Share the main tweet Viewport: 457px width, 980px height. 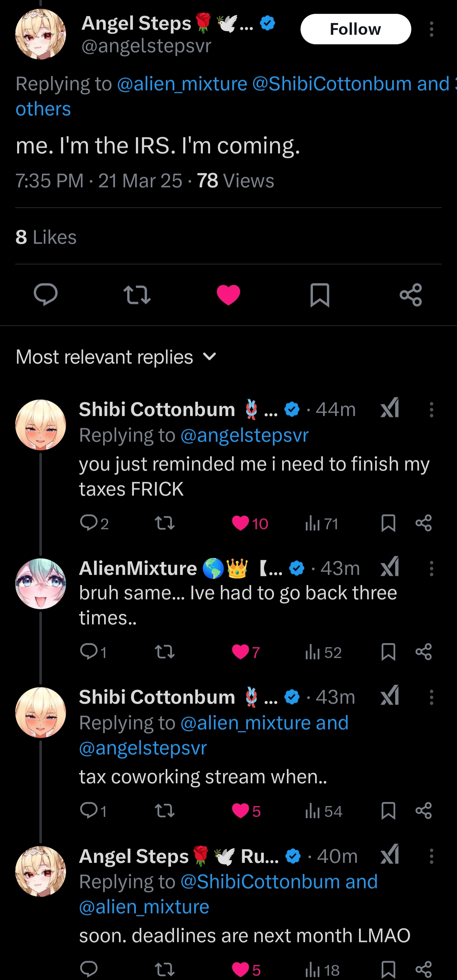click(x=411, y=295)
